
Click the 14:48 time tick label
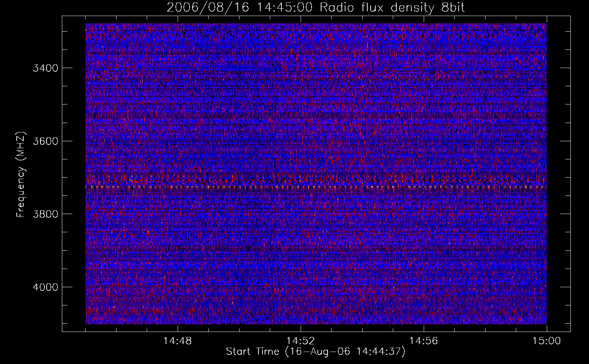(x=177, y=341)
